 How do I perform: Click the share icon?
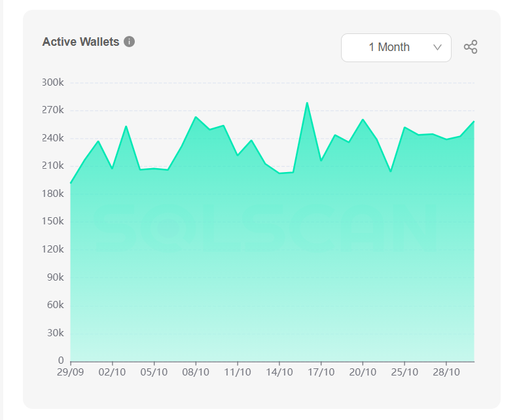coord(471,47)
